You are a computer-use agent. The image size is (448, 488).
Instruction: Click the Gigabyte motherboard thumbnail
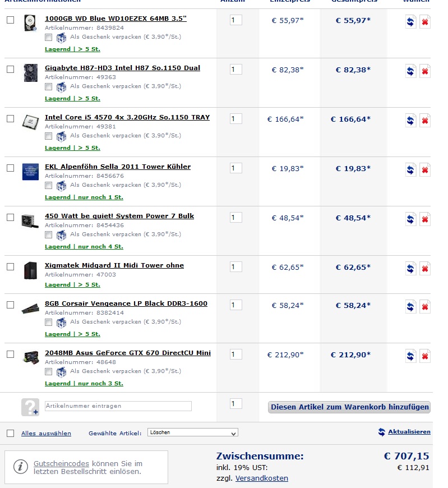[x=30, y=73]
